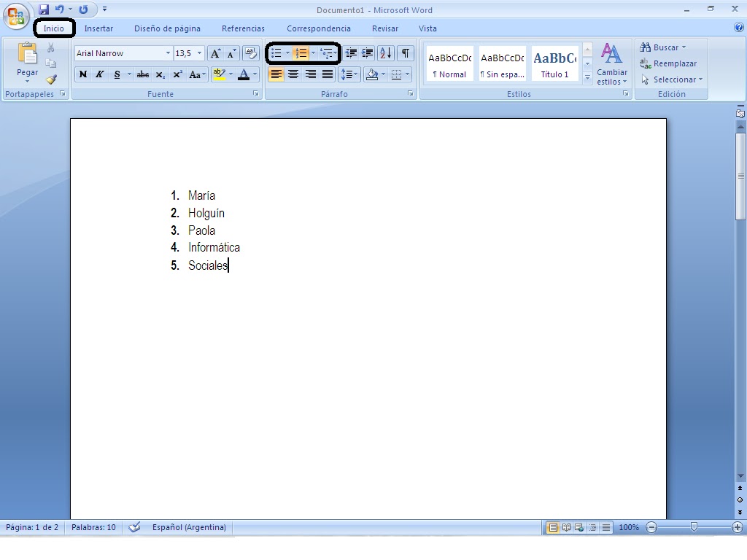Viewport: 747px width, 560px height.
Task: Select the italic K icon
Action: coord(100,74)
